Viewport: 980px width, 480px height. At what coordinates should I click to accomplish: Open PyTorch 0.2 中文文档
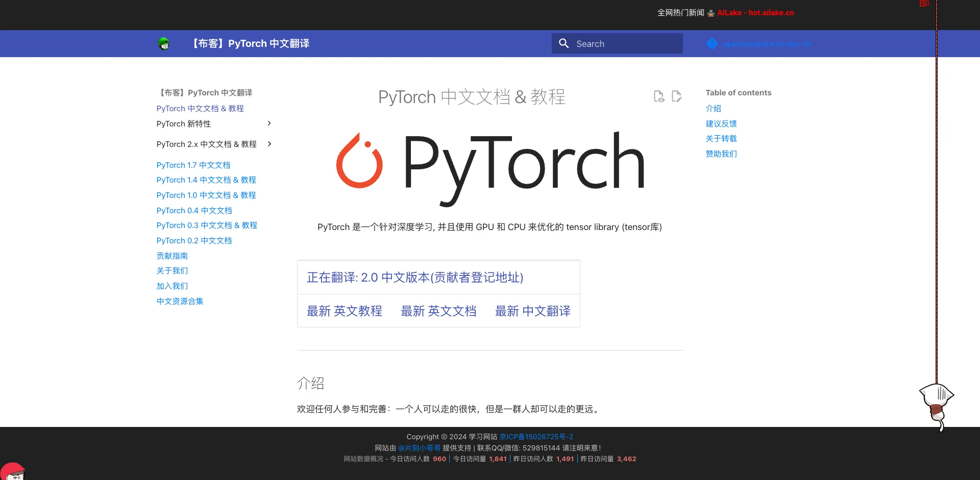point(194,241)
